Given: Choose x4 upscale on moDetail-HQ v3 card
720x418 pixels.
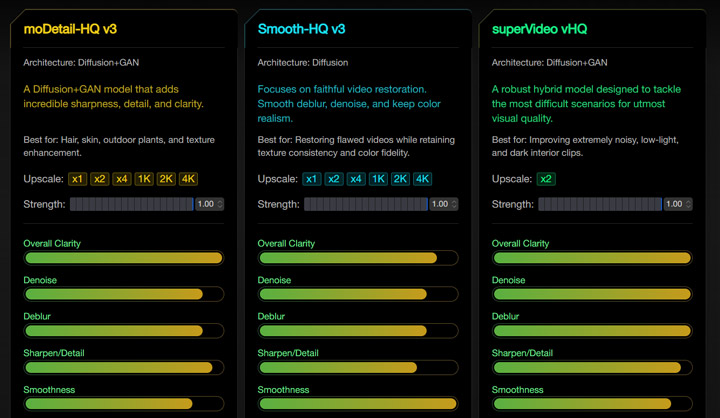Looking at the screenshot, I should tap(123, 179).
